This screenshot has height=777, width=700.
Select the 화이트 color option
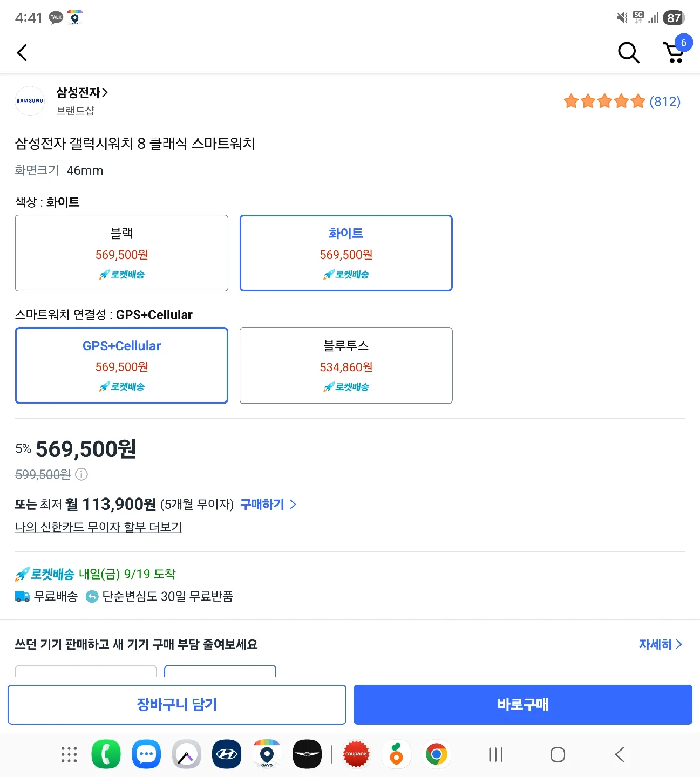346,253
